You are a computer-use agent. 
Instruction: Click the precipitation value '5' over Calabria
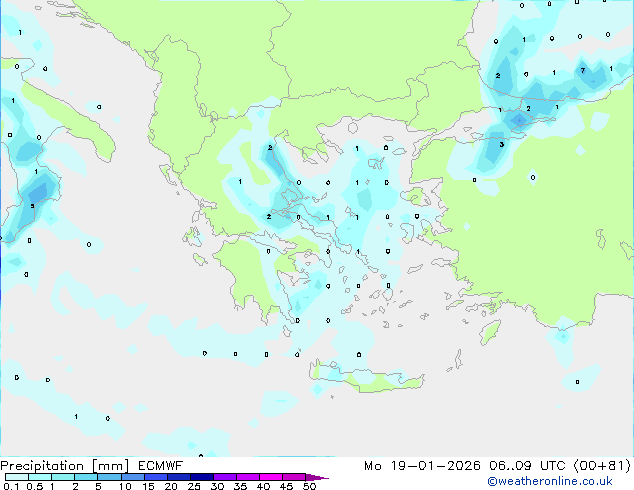(x=32, y=206)
